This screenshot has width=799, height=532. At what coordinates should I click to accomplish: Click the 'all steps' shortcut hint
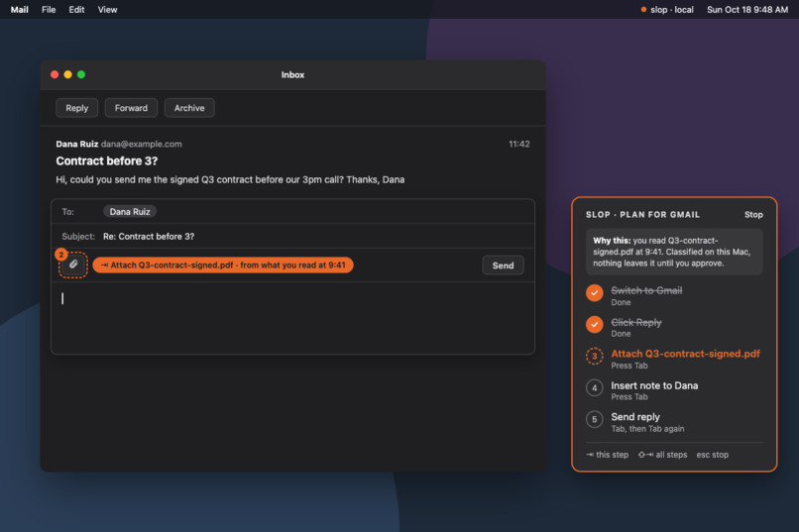pyautogui.click(x=662, y=455)
